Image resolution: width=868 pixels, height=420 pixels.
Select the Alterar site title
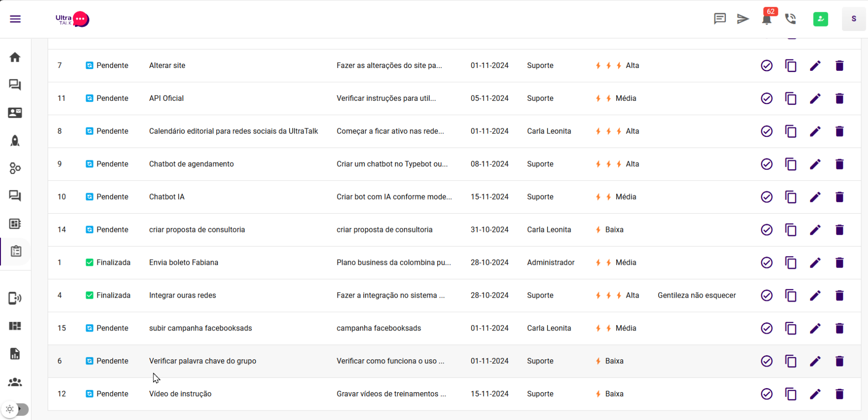pyautogui.click(x=167, y=65)
